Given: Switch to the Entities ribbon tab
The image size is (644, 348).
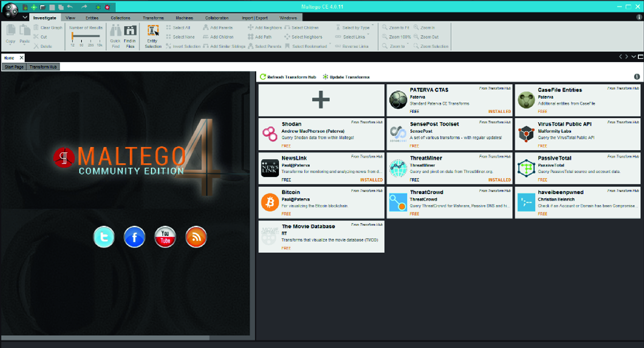Looking at the screenshot, I should point(92,18).
